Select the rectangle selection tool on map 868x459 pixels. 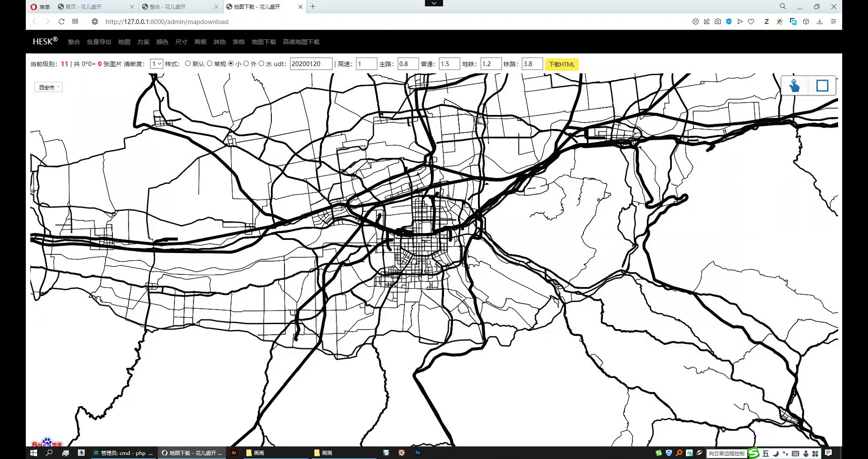[822, 86]
